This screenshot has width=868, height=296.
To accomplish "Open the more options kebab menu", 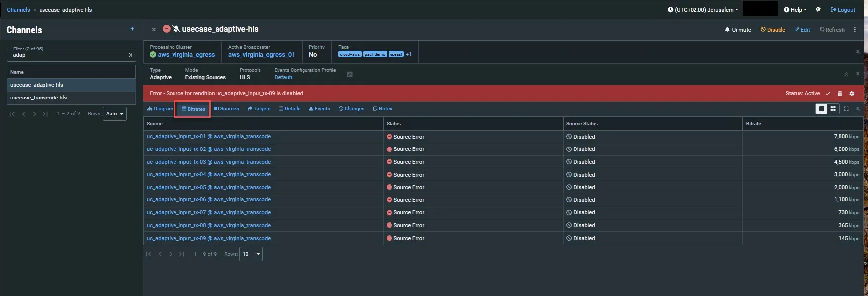I will tap(855, 30).
